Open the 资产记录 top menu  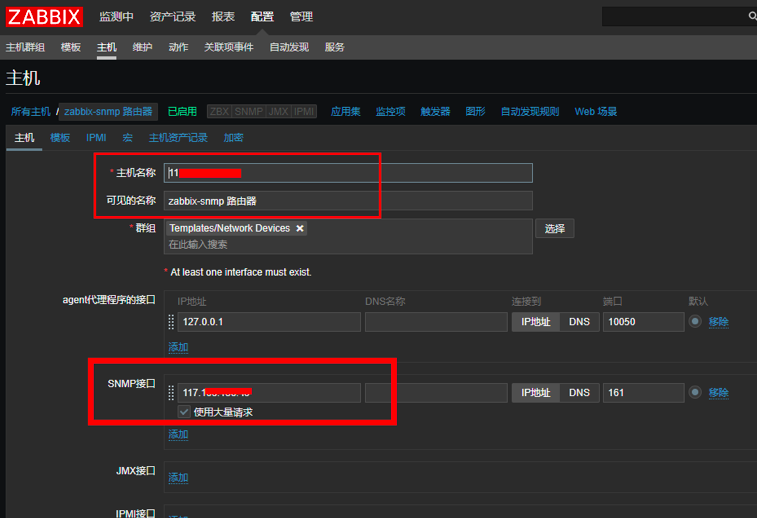pyautogui.click(x=172, y=17)
